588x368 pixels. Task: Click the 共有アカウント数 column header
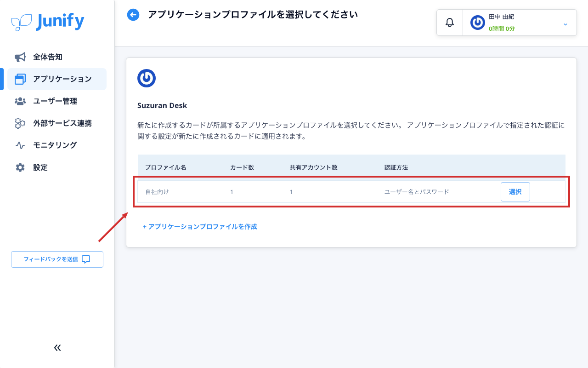point(314,167)
